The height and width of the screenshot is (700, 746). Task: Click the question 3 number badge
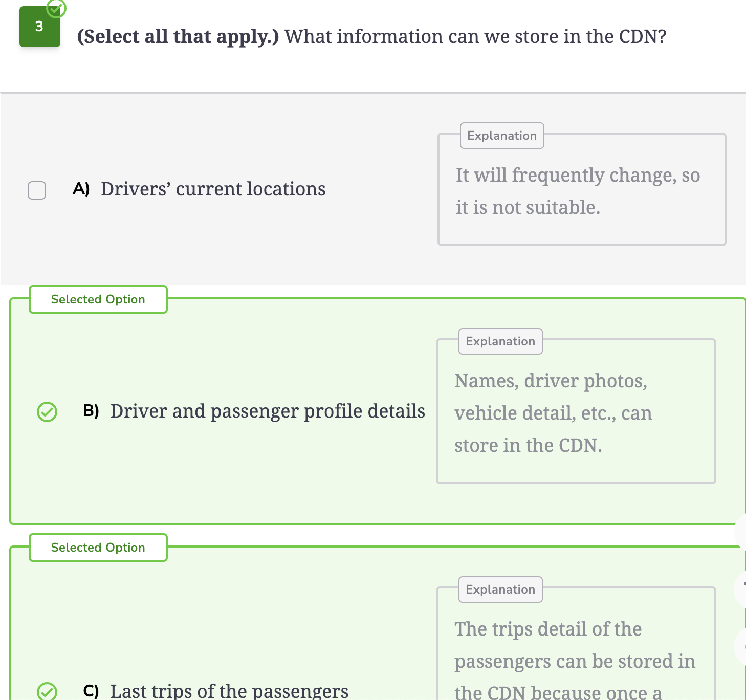pyautogui.click(x=40, y=27)
